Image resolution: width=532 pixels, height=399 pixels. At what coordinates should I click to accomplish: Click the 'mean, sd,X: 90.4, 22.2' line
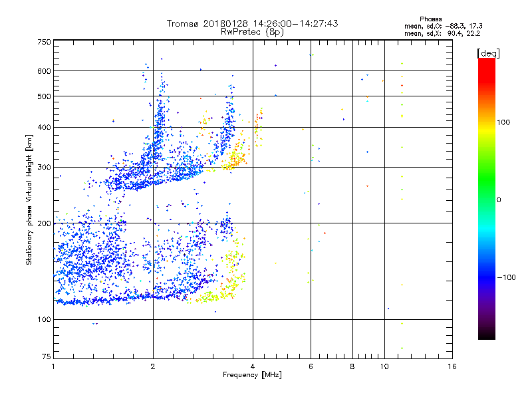(x=442, y=33)
